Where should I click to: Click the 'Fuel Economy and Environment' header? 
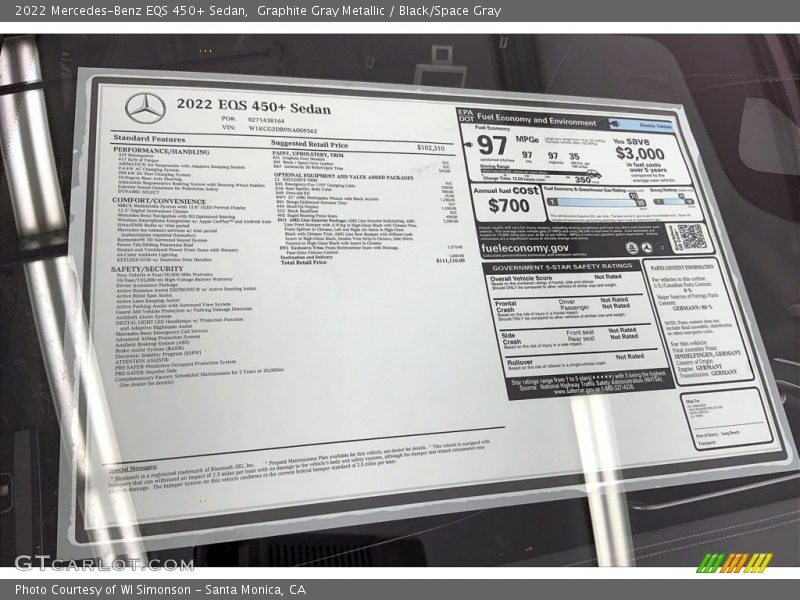(536, 121)
